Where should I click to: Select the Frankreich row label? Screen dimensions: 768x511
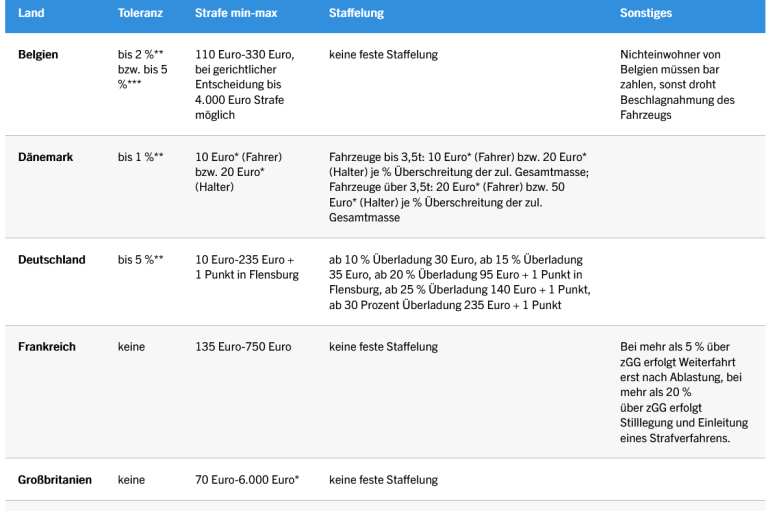(x=46, y=347)
